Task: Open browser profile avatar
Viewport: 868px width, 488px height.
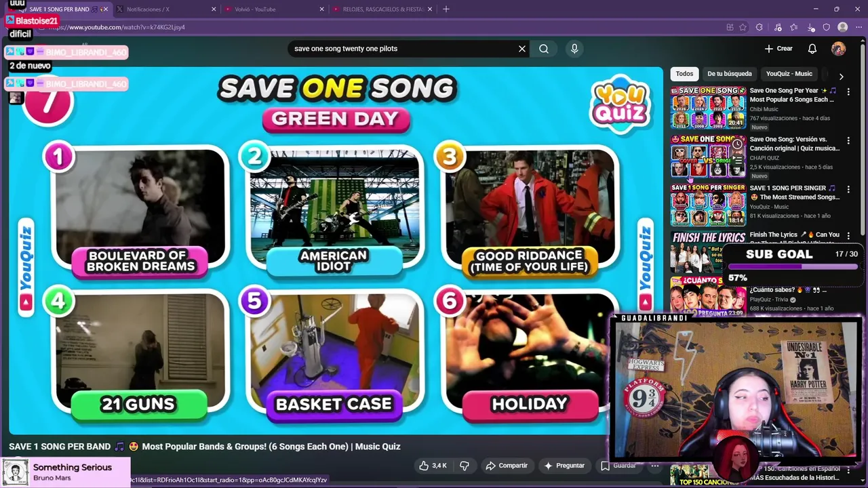Action: 843,27
